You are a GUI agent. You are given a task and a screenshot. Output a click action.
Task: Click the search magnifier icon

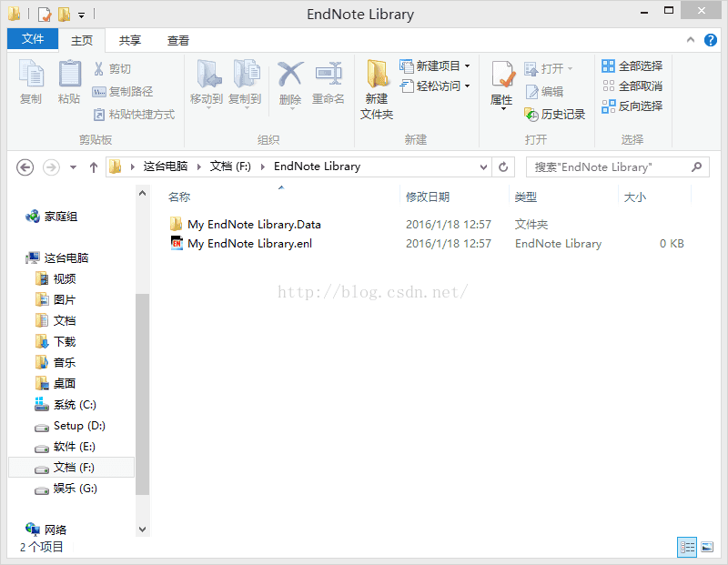pos(696,166)
